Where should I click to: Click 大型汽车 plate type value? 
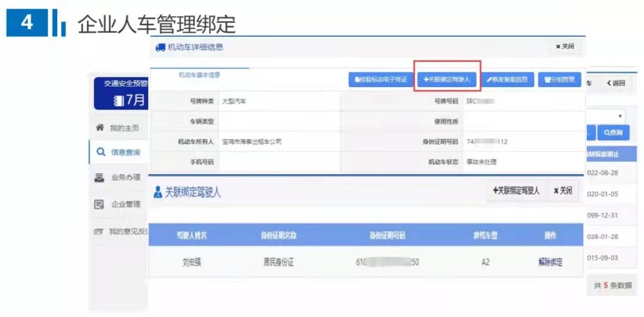coord(233,101)
